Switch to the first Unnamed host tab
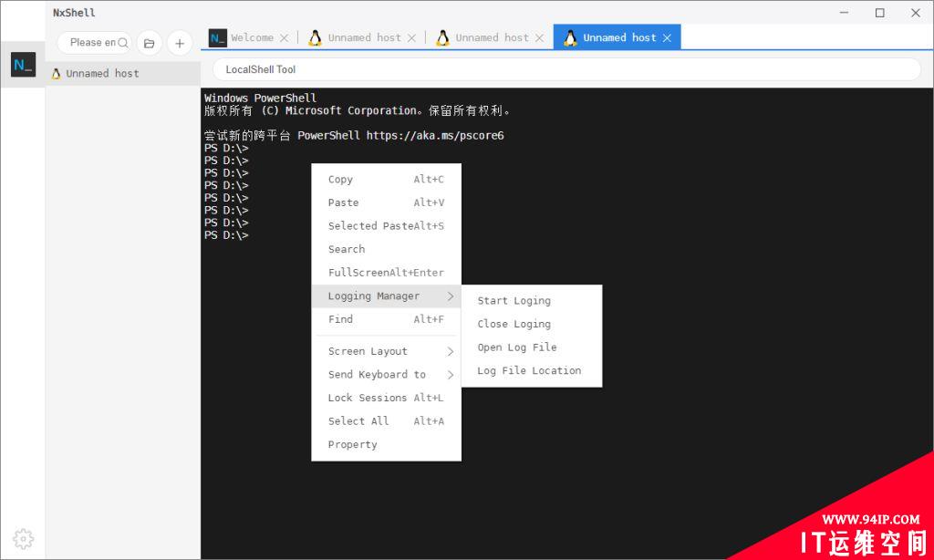This screenshot has width=934, height=560. (x=365, y=37)
